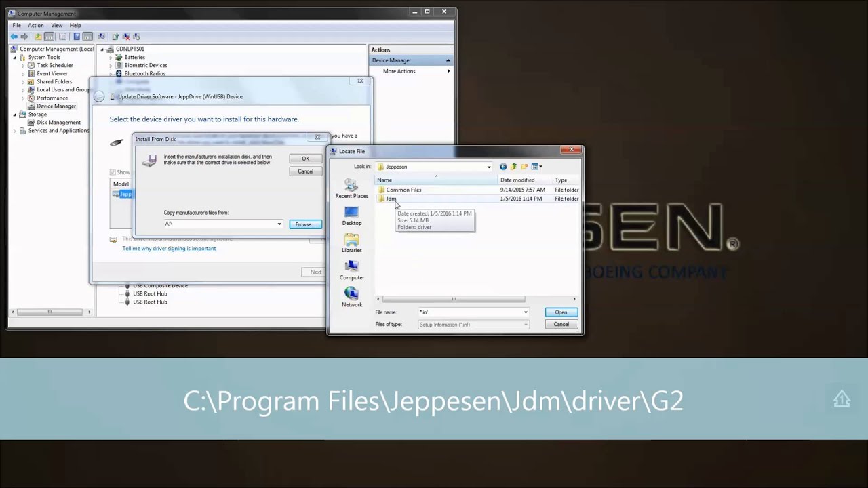Click the Browse button

click(305, 224)
